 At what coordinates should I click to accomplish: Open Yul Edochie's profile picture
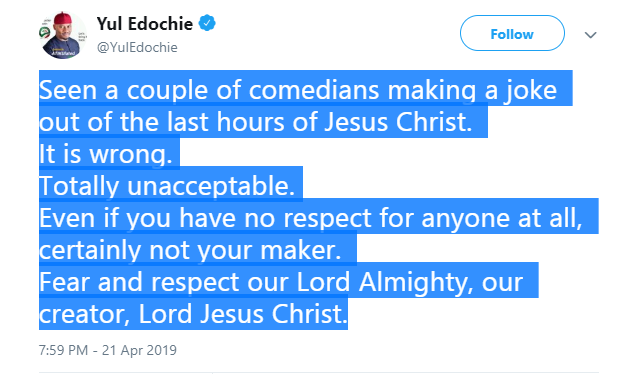pos(63,35)
